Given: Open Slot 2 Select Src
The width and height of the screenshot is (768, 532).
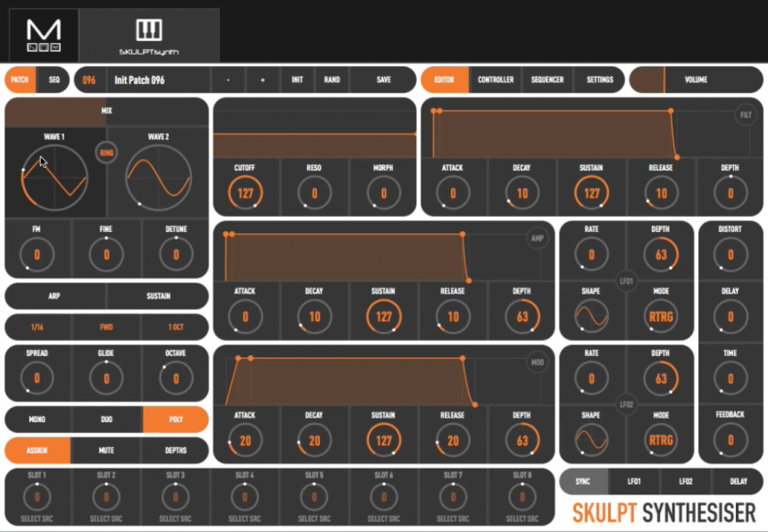Looking at the screenshot, I should pos(106,519).
